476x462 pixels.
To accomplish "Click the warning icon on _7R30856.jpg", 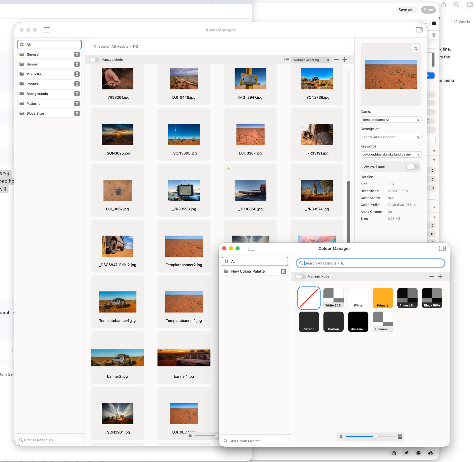I will tap(229, 169).
